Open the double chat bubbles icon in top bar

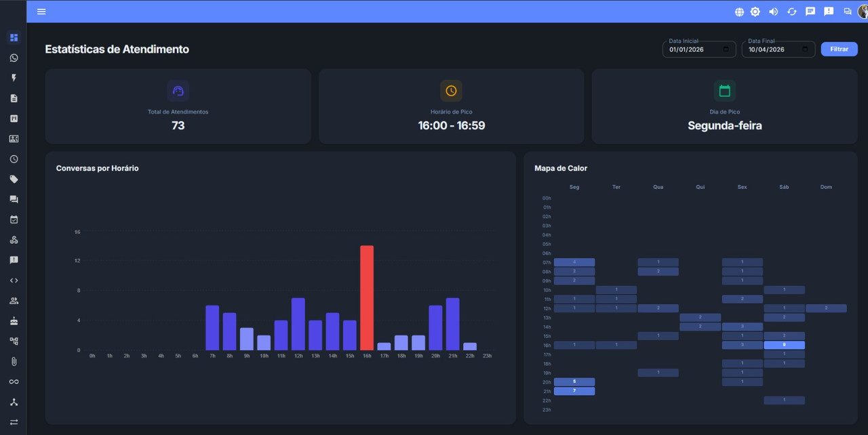[x=847, y=12]
